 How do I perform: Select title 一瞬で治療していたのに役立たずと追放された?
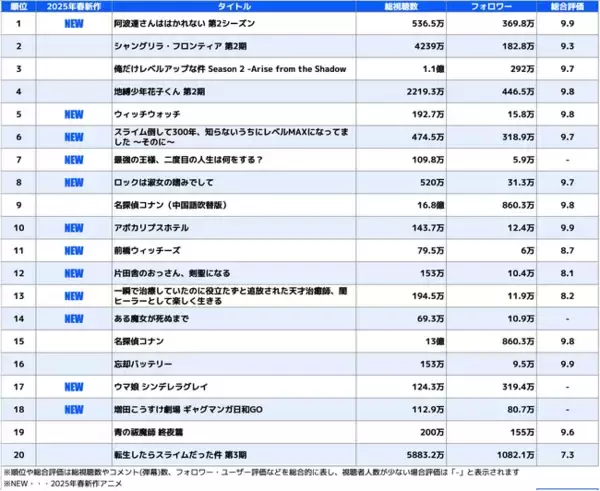point(231,296)
